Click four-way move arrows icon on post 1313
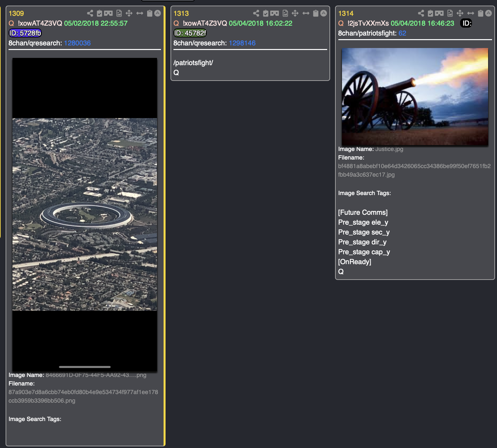The width and height of the screenshot is (497, 448). (x=295, y=13)
